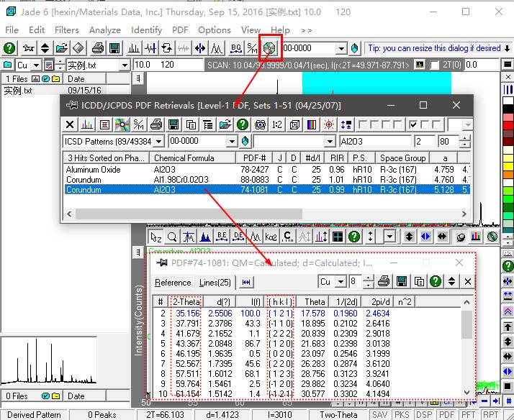Click the B.E background edit icon

tap(222, 237)
